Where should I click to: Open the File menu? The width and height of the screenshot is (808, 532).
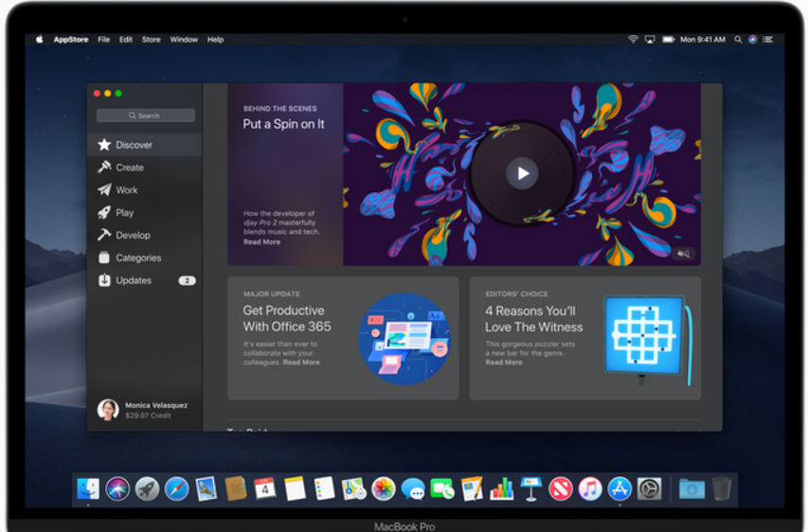pos(103,40)
